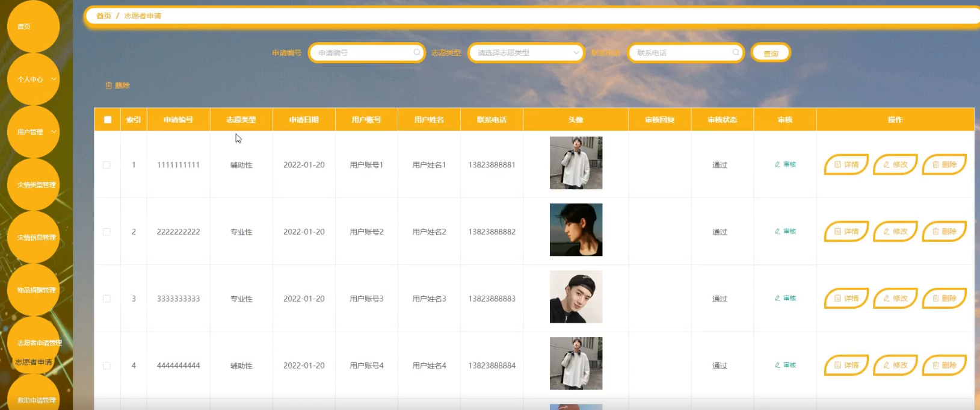Select 志愿者申请 submenu item
Viewport: 980px width, 410px height.
pos(34,362)
